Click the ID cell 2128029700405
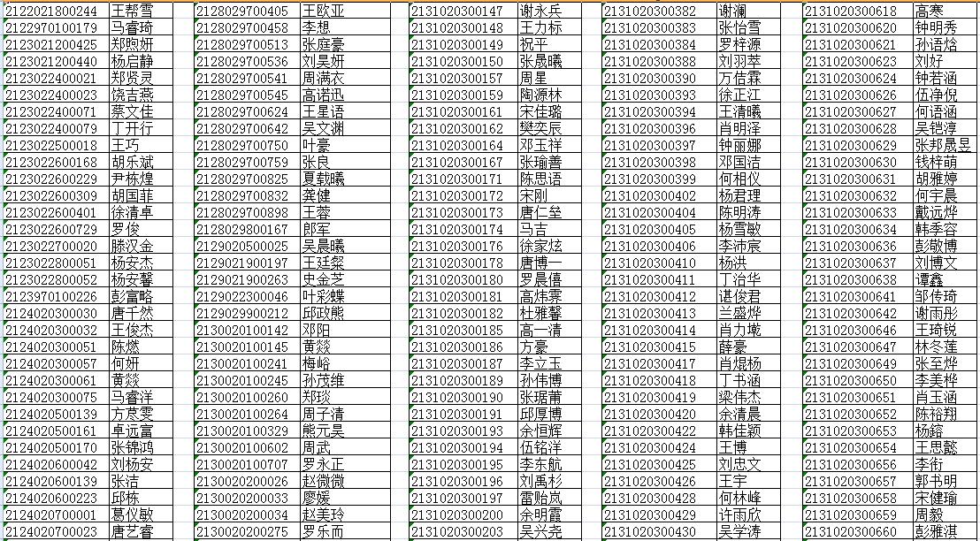This screenshot has width=980, height=541. [x=247, y=11]
